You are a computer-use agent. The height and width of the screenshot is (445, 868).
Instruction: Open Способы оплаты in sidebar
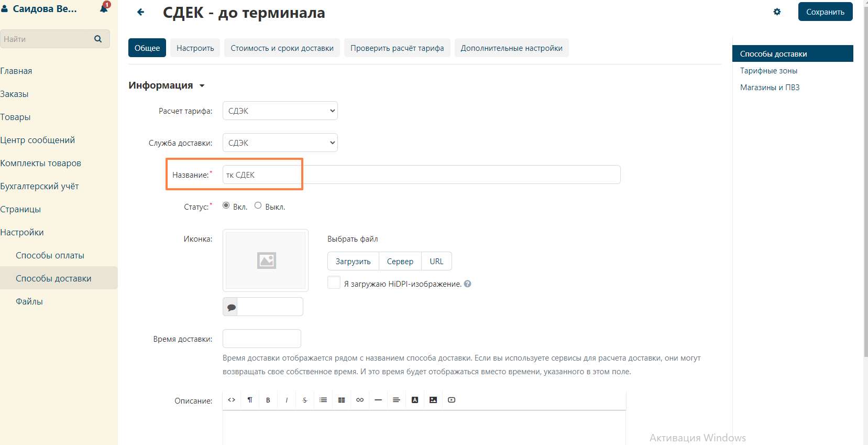[x=50, y=255]
